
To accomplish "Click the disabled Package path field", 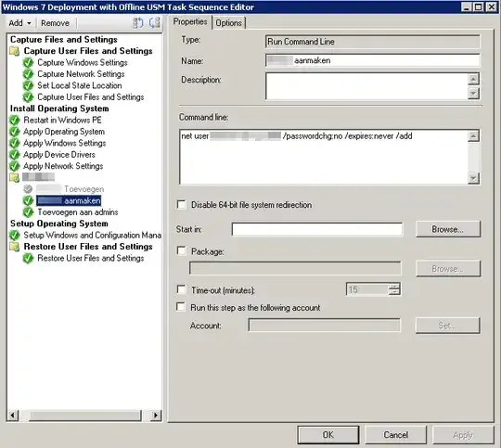I will pyautogui.click(x=295, y=268).
